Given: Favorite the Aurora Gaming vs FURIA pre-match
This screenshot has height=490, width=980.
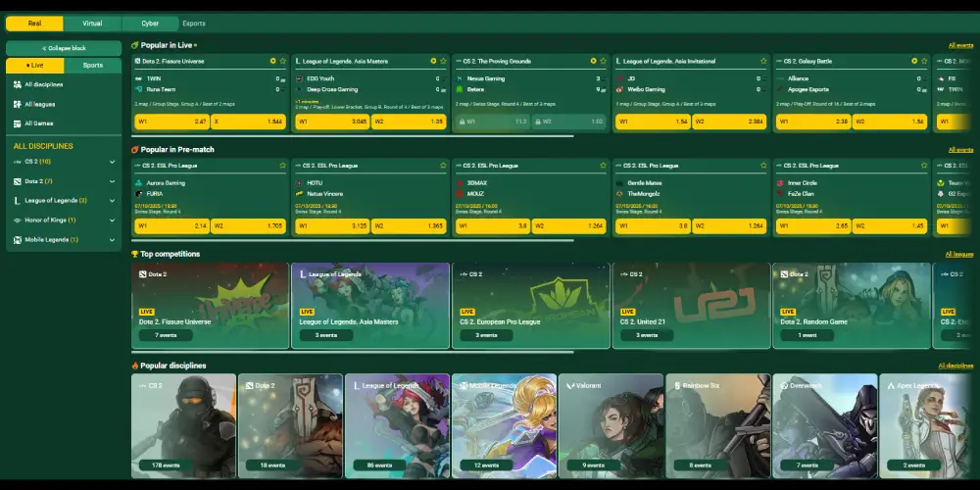Looking at the screenshot, I should click(x=282, y=166).
